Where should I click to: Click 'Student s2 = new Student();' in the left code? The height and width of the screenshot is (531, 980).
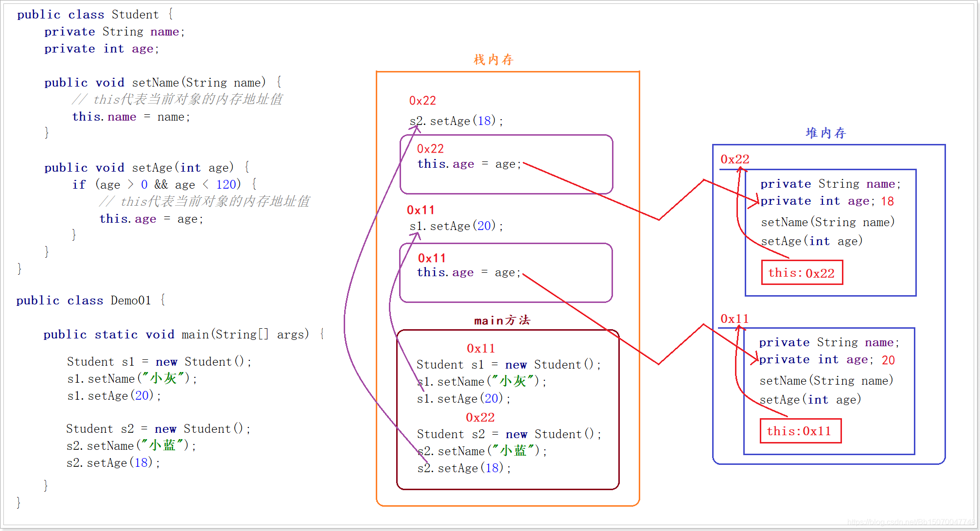(158, 429)
